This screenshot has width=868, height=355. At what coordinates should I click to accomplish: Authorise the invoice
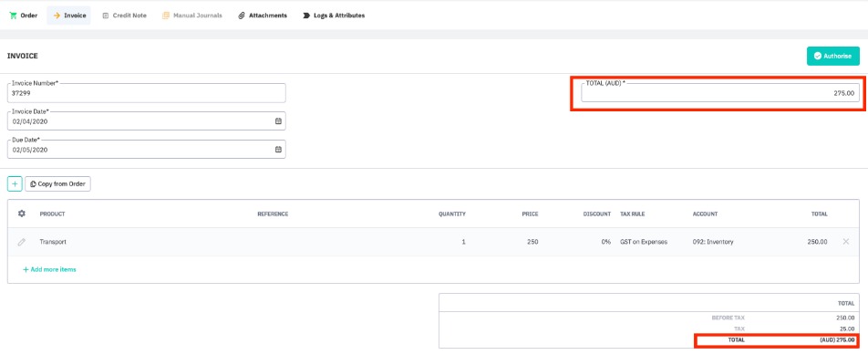[x=833, y=56]
